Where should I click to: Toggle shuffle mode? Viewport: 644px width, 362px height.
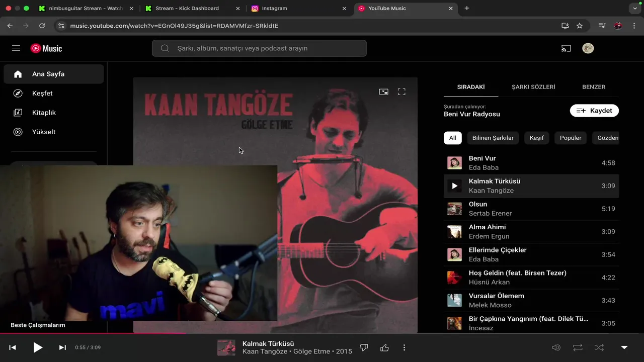[599, 347]
